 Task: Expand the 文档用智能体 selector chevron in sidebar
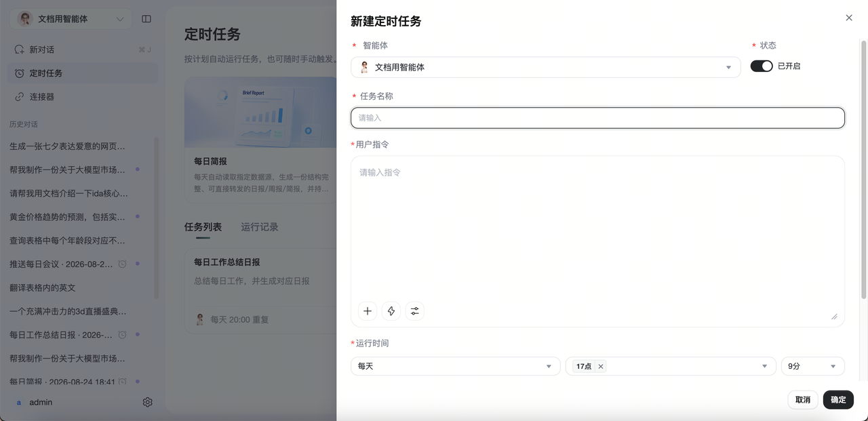pos(121,19)
